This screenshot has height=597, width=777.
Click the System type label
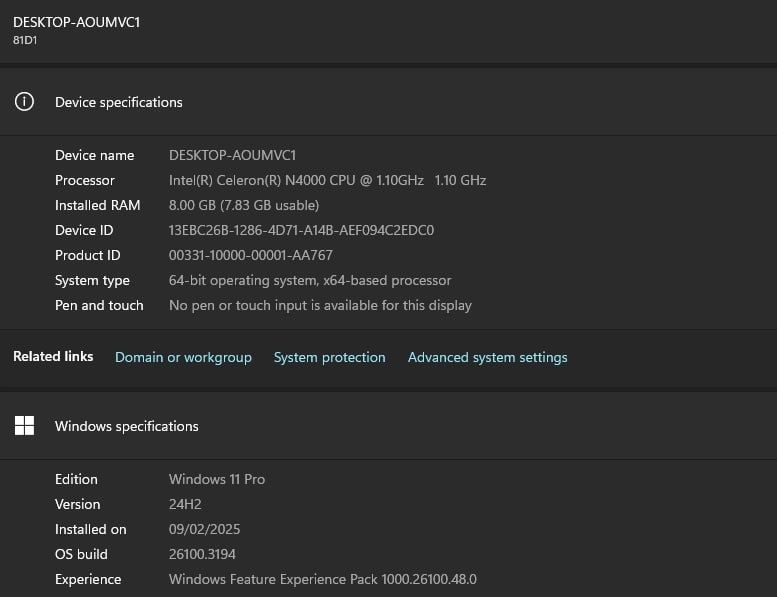[92, 280]
